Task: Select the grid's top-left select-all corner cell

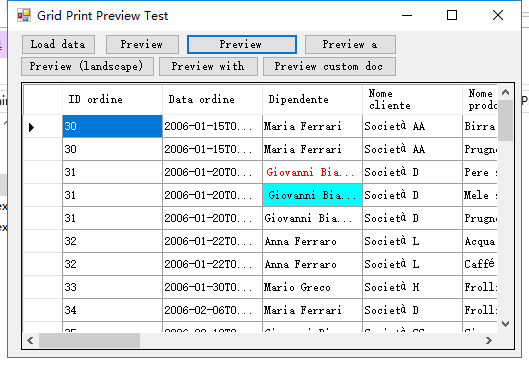Action: tap(43, 100)
